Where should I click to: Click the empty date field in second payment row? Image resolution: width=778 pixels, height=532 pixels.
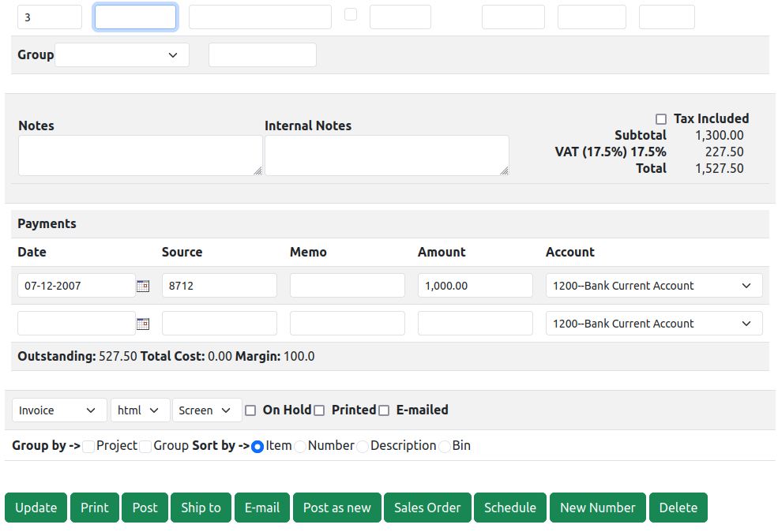[x=77, y=324]
